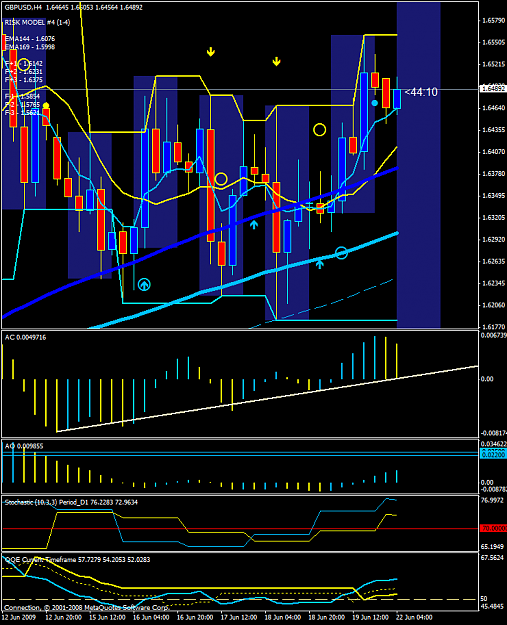Click the EMA144 - 1.6076 label

pos(29,39)
